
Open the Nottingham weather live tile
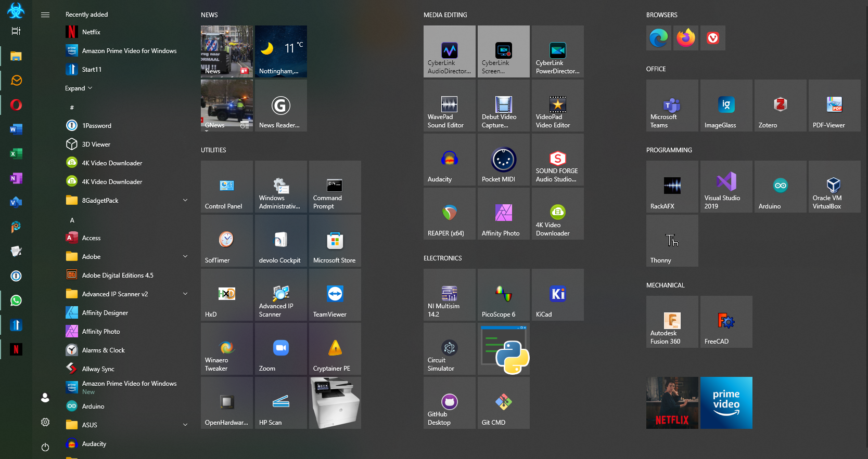pos(281,51)
